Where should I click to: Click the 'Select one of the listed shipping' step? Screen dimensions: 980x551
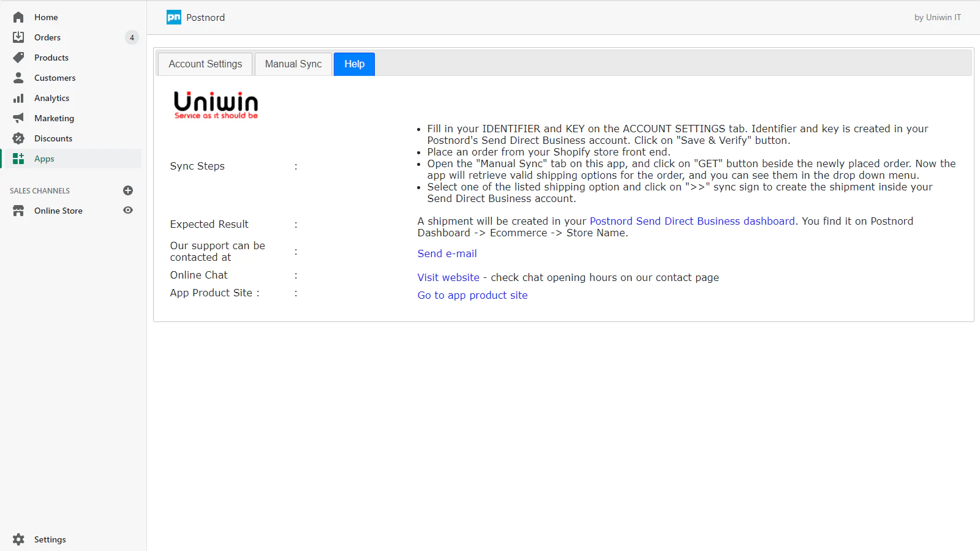(x=680, y=193)
